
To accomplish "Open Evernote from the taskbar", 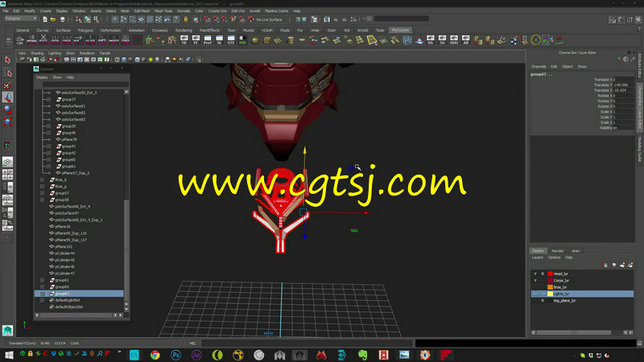I will coord(363,355).
